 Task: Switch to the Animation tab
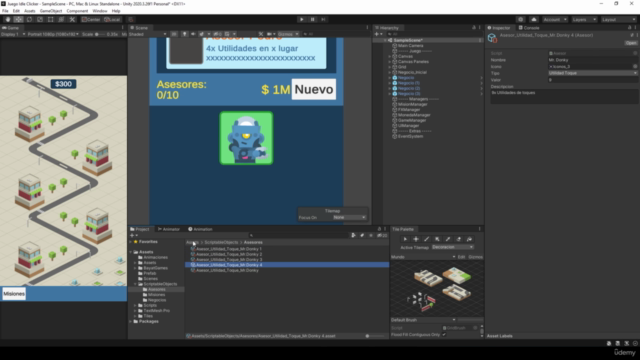click(x=200, y=229)
